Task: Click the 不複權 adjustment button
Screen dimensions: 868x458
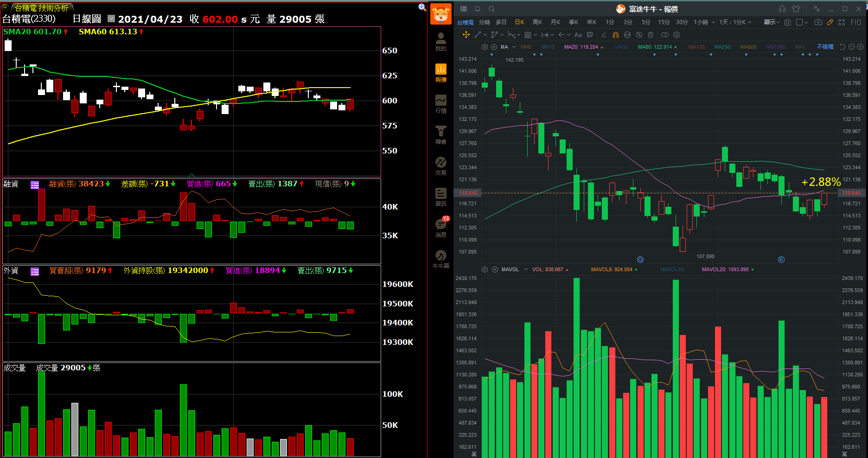Action: [x=825, y=47]
